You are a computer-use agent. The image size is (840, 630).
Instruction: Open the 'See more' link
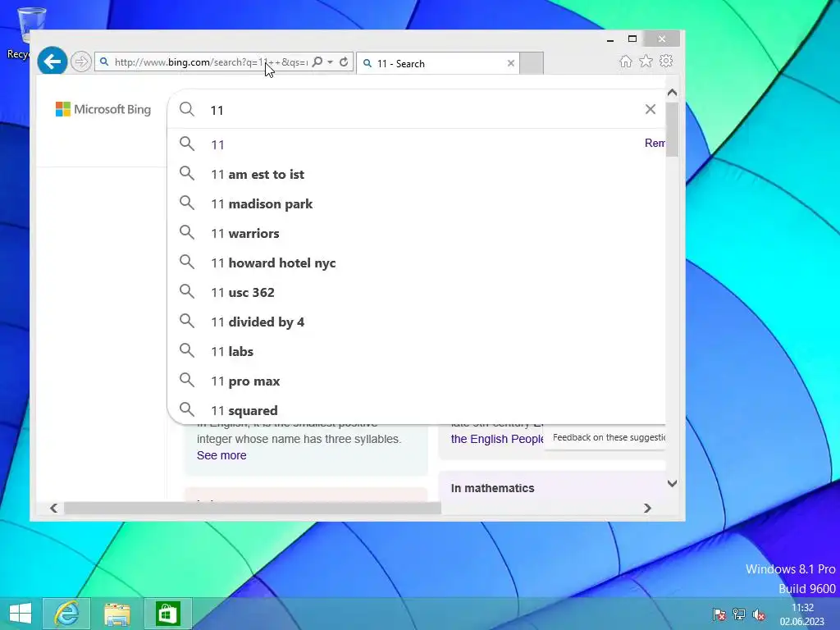pyautogui.click(x=221, y=455)
